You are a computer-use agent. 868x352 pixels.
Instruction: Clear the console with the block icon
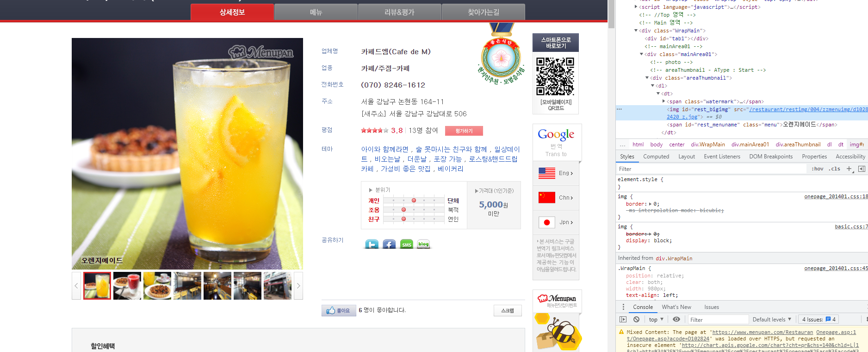tap(637, 319)
